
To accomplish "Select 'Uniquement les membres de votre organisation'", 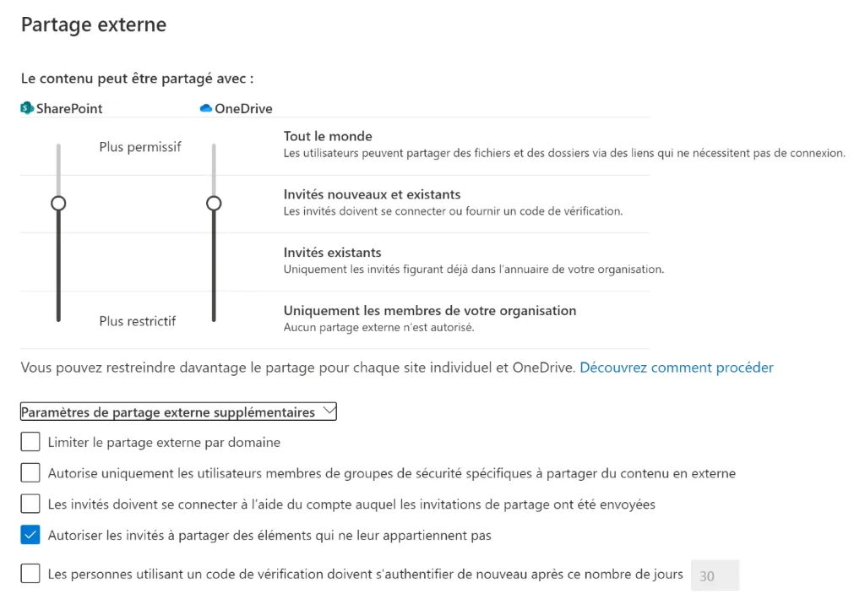I will pos(429,311).
